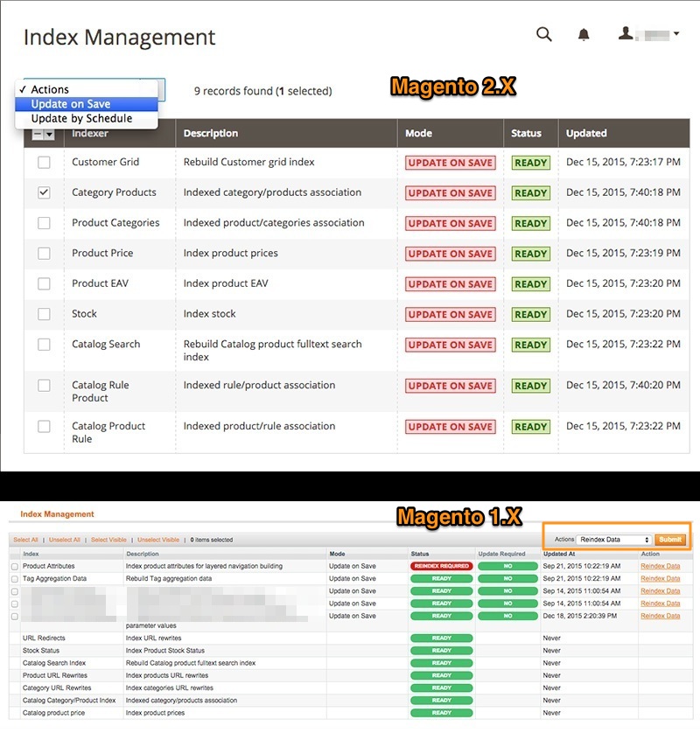Image resolution: width=700 pixels, height=733 pixels.
Task: Click the Status column header
Action: (x=526, y=133)
